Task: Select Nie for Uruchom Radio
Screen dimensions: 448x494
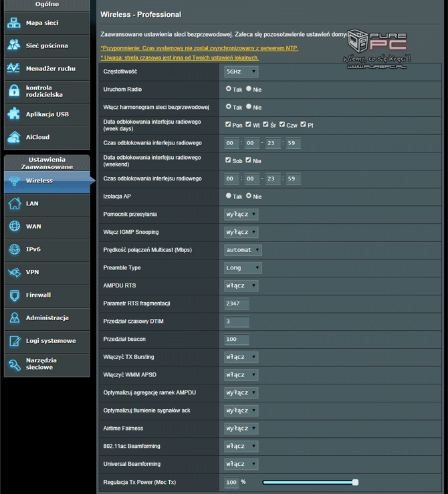Action: pyautogui.click(x=249, y=89)
